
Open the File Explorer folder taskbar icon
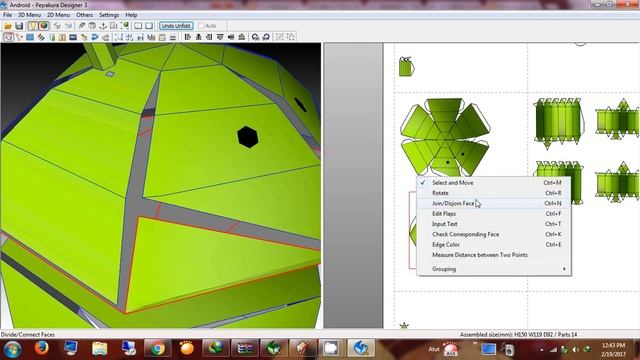pos(99,348)
